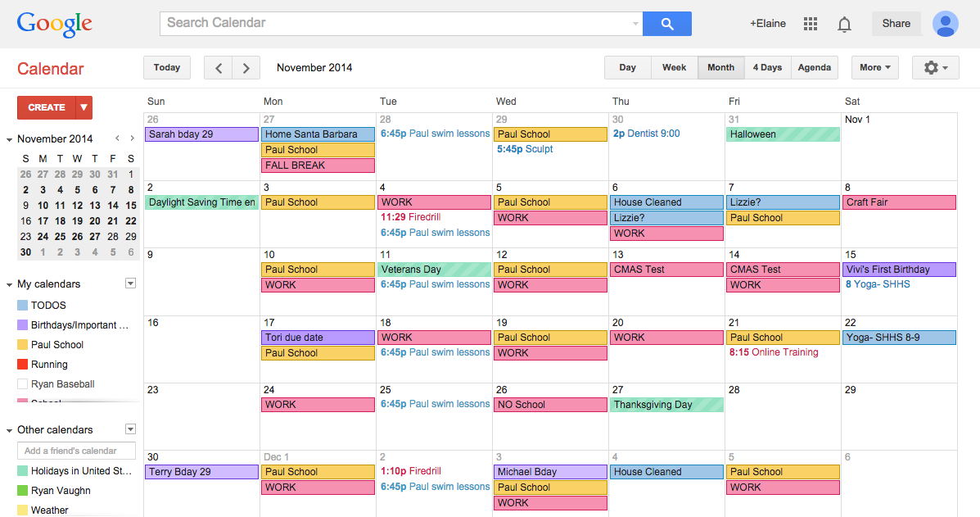Screen dimensions: 980x517
Task: Open the Create button dropdown arrow
Action: [x=84, y=107]
